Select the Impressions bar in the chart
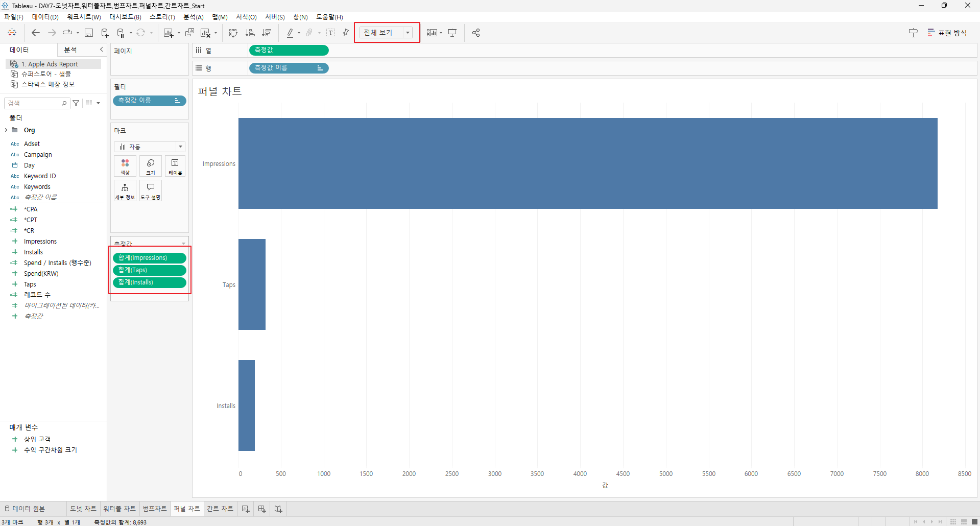 588,163
